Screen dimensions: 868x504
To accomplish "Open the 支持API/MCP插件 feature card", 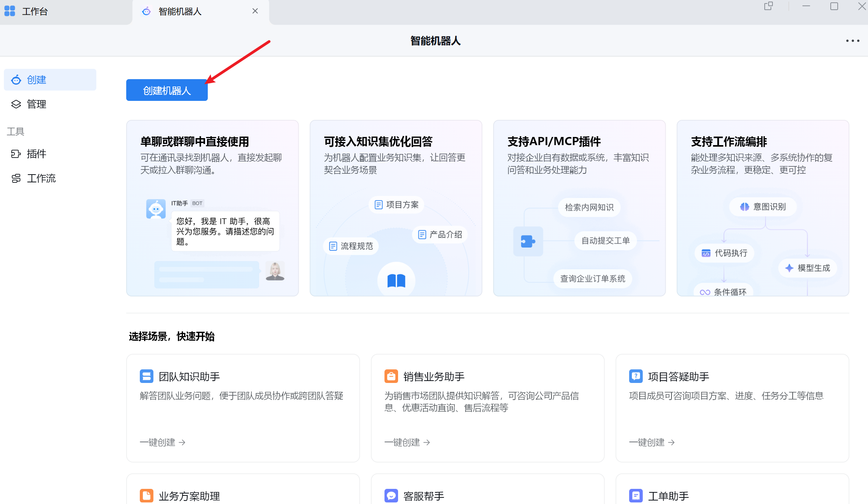I will [579, 208].
